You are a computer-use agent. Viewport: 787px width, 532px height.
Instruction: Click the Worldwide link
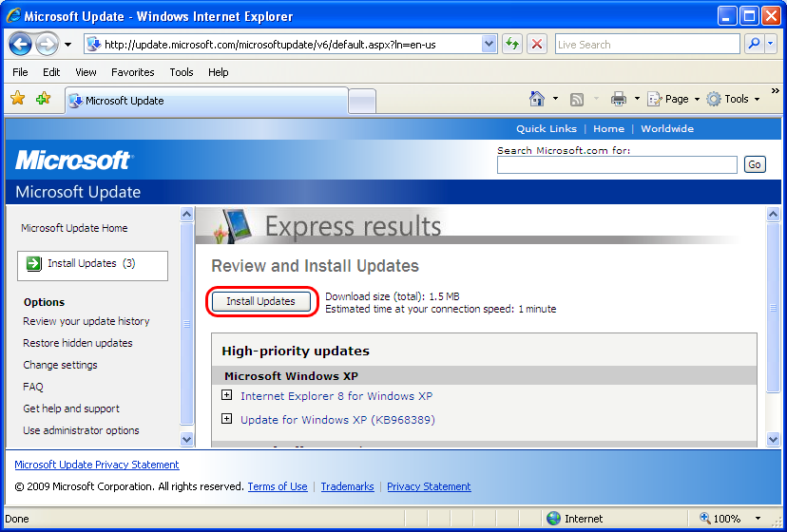pyautogui.click(x=667, y=129)
